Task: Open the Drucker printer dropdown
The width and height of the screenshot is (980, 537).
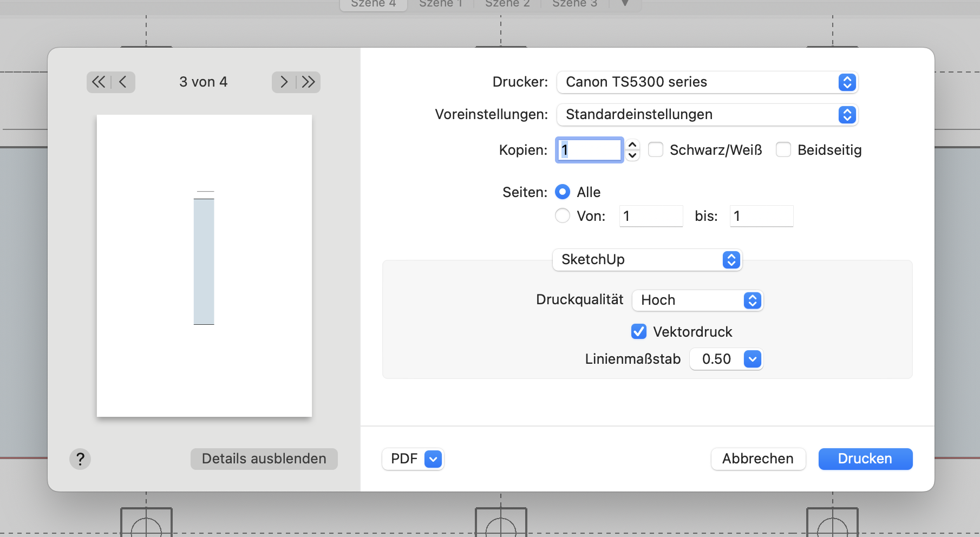Action: click(707, 82)
